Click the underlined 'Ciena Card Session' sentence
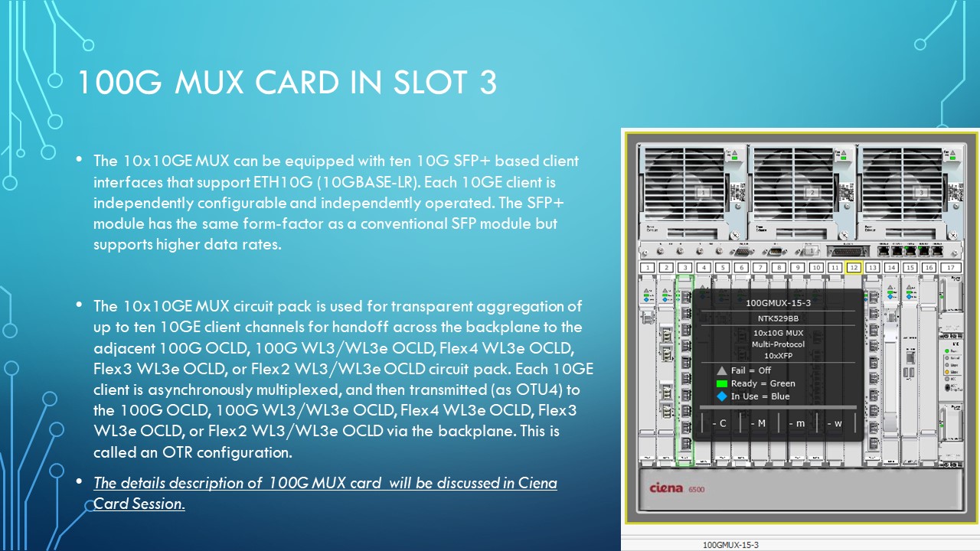 pyautogui.click(x=325, y=494)
